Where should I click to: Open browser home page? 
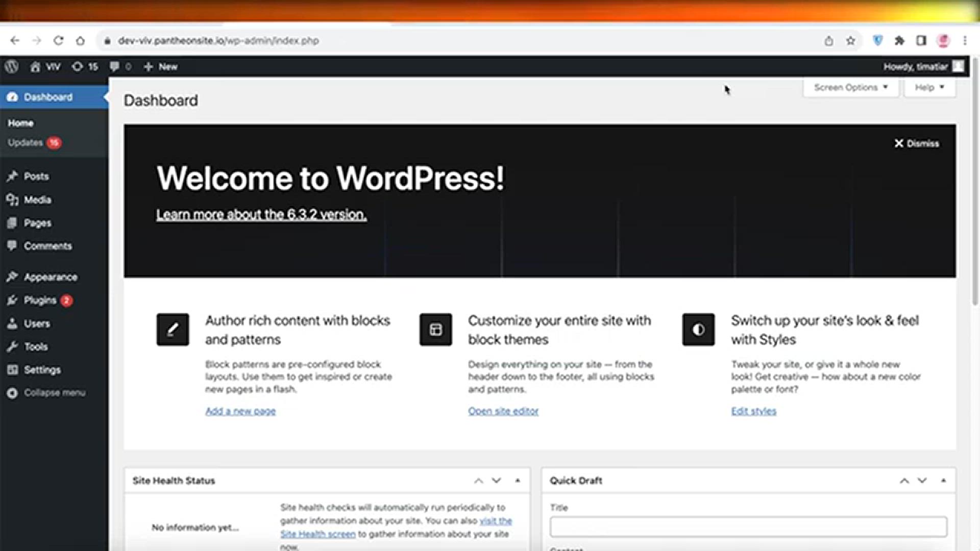coord(80,40)
